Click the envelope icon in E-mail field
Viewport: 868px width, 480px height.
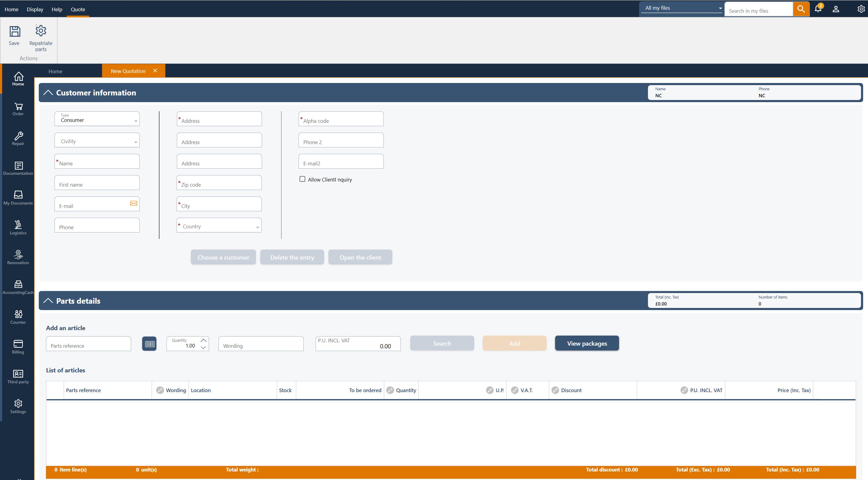pyautogui.click(x=134, y=203)
